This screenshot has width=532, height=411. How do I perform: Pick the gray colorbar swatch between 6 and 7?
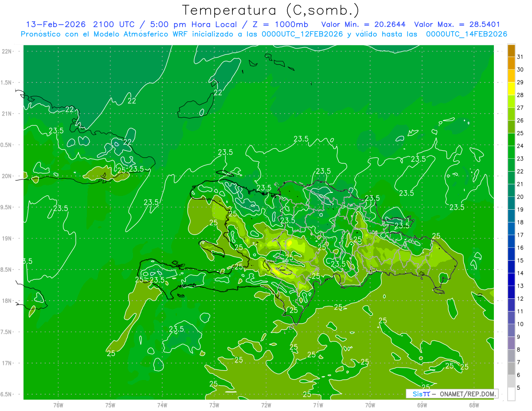pos(511,369)
